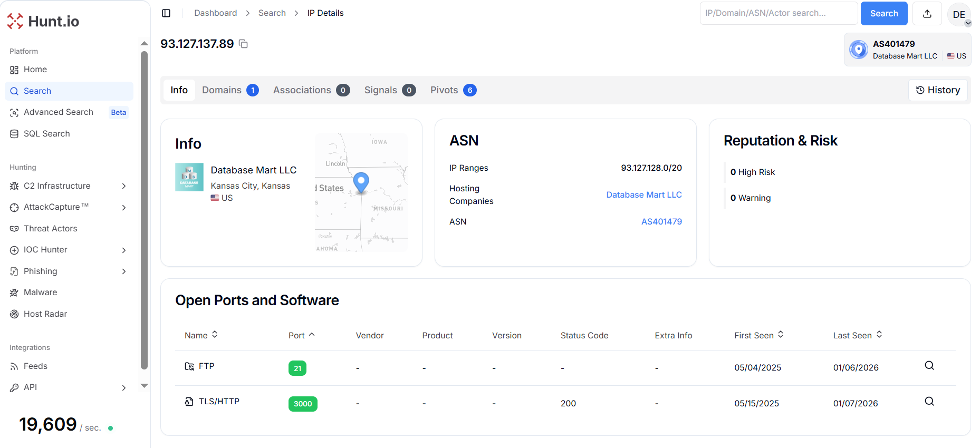980x448 pixels.
Task: Open the History button
Action: (938, 90)
